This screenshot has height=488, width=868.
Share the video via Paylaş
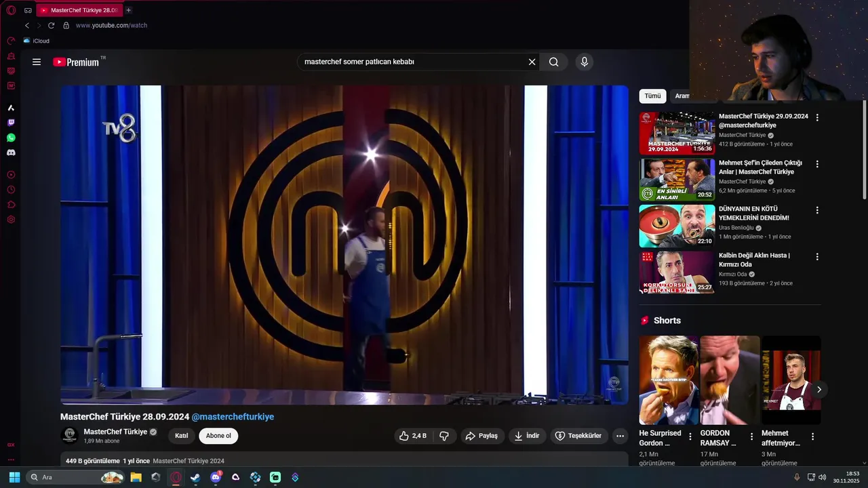coord(481,436)
